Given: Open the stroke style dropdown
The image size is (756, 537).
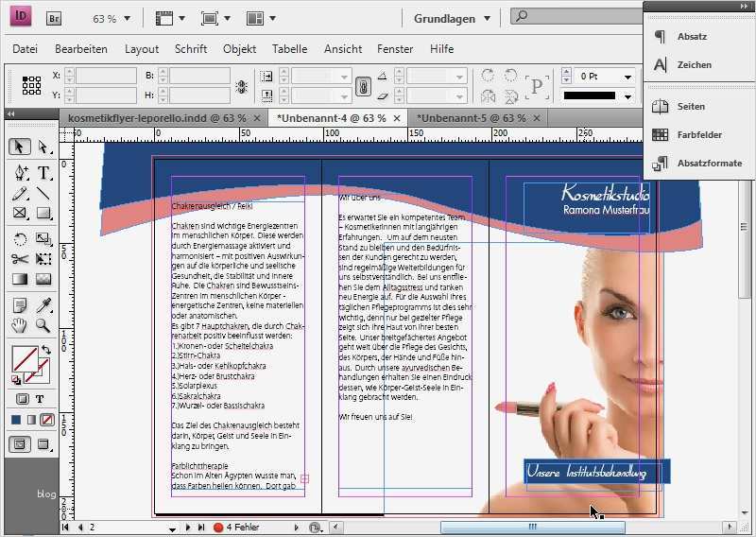Looking at the screenshot, I should click(x=627, y=96).
